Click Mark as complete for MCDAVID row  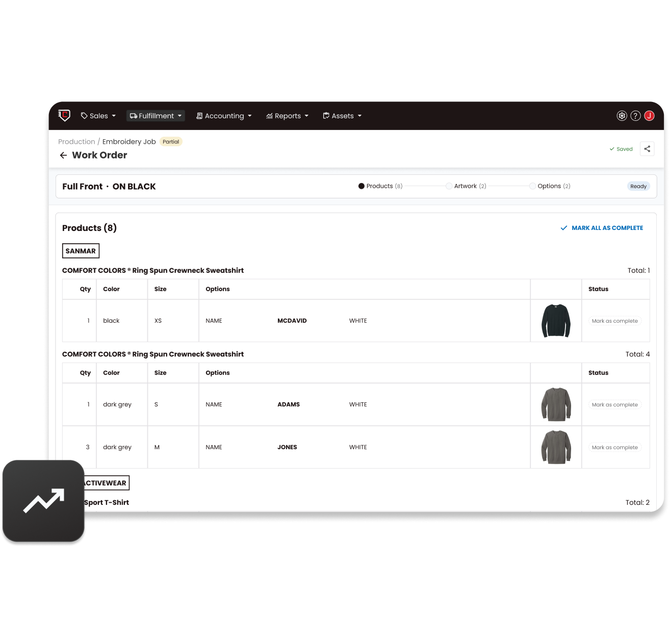pyautogui.click(x=614, y=321)
